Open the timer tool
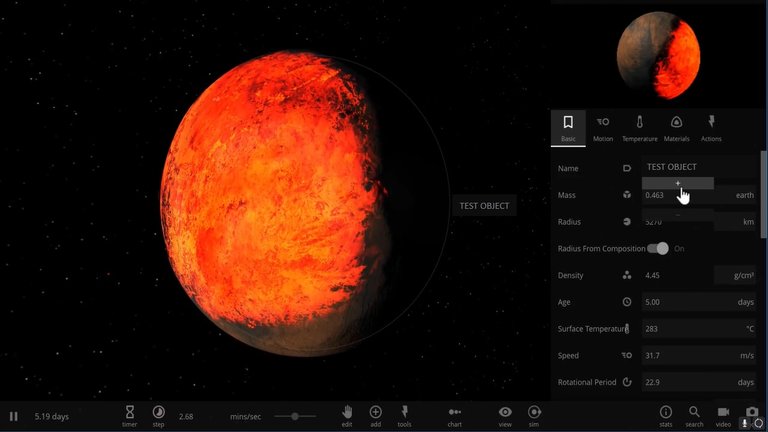Image resolution: width=768 pixels, height=432 pixels. pyautogui.click(x=129, y=416)
